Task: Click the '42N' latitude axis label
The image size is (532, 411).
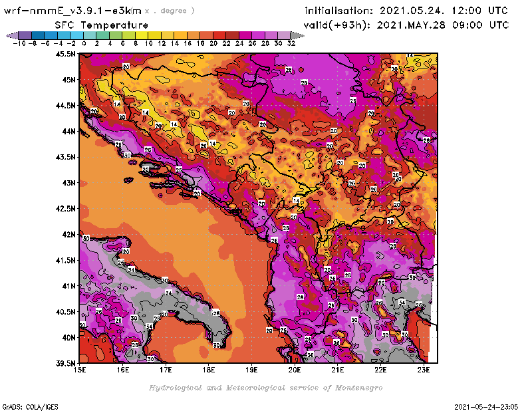Action: (68, 235)
